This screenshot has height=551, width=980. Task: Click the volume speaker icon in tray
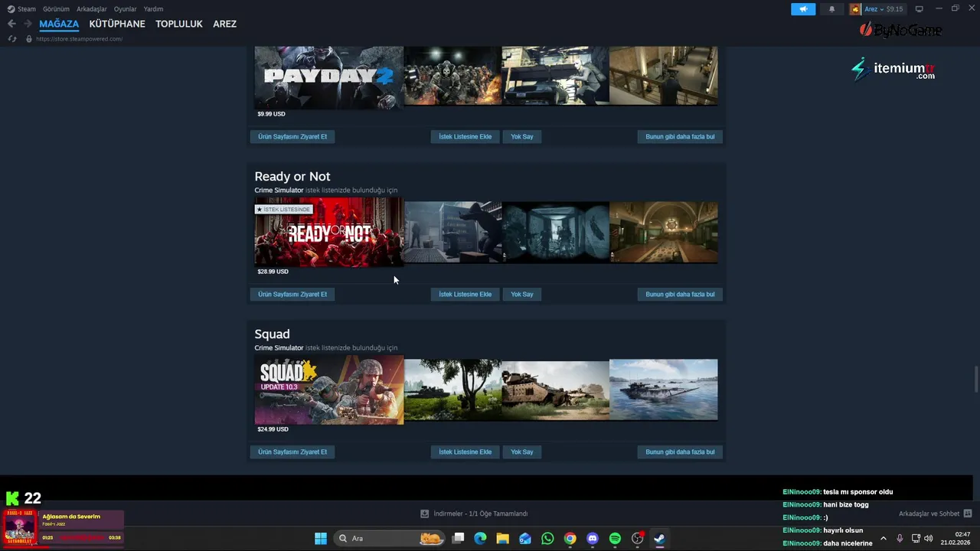[929, 538]
